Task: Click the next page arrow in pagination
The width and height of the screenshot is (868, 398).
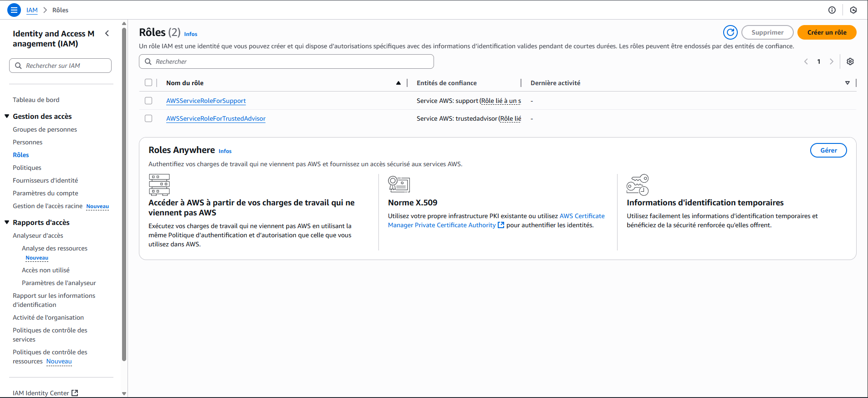Action: pos(831,61)
